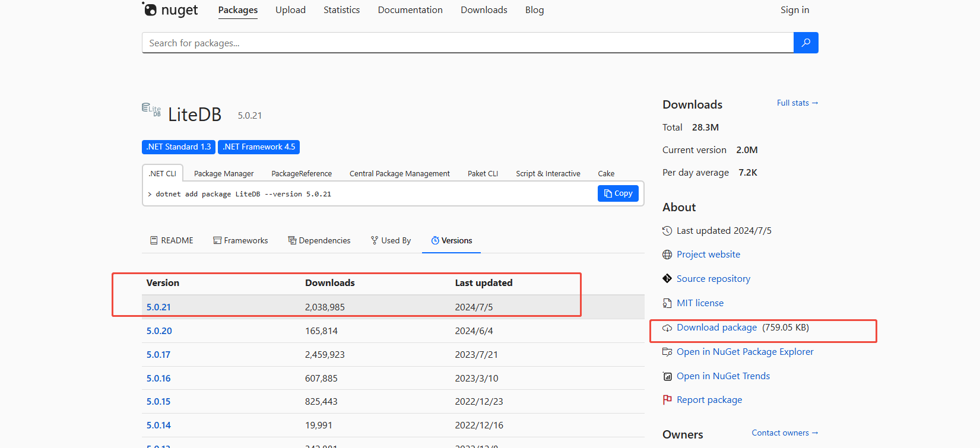The width and height of the screenshot is (980, 448).
Task: Open the Statistics page
Action: tap(341, 10)
